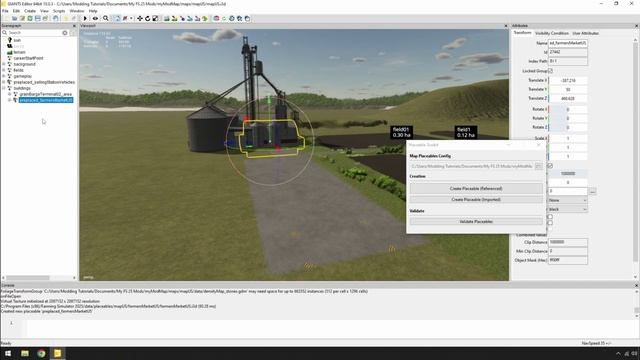Click the selection mode icon beside the magnifier
Image resolution: width=640 pixels, height=360 pixels.
(117, 18)
